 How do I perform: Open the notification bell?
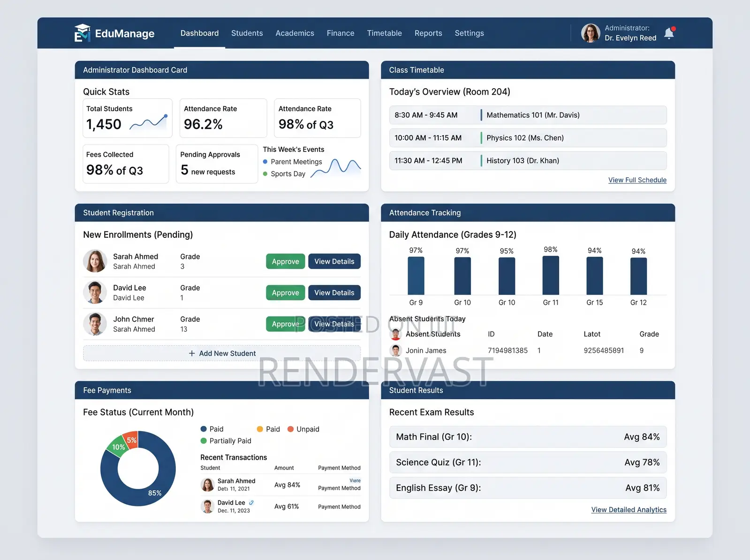(669, 33)
